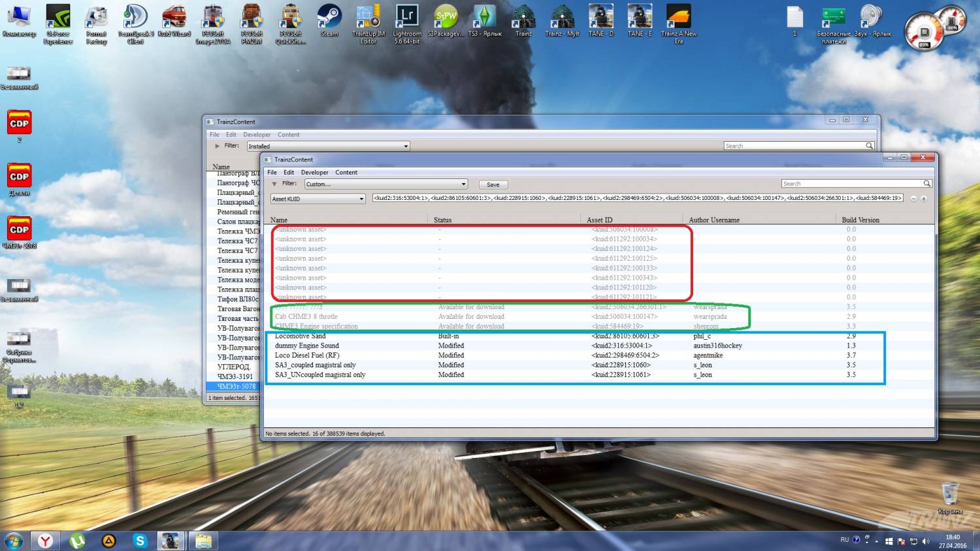Open the Custom… filter dropdown
Viewport: 980px width, 551px height.
click(386, 184)
